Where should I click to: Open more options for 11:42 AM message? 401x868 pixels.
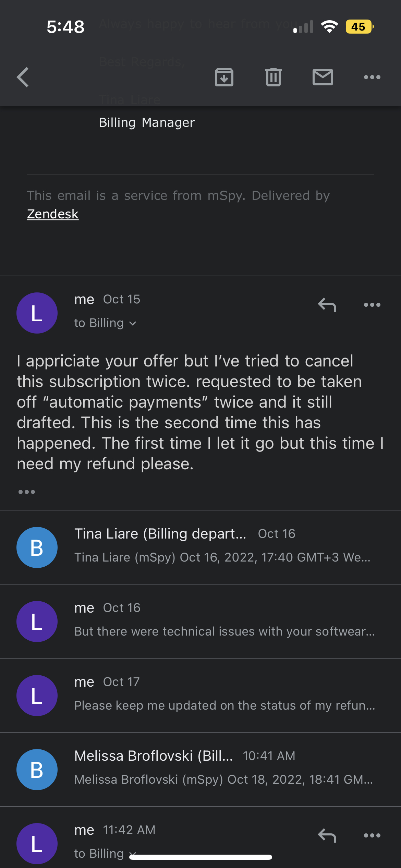(372, 835)
